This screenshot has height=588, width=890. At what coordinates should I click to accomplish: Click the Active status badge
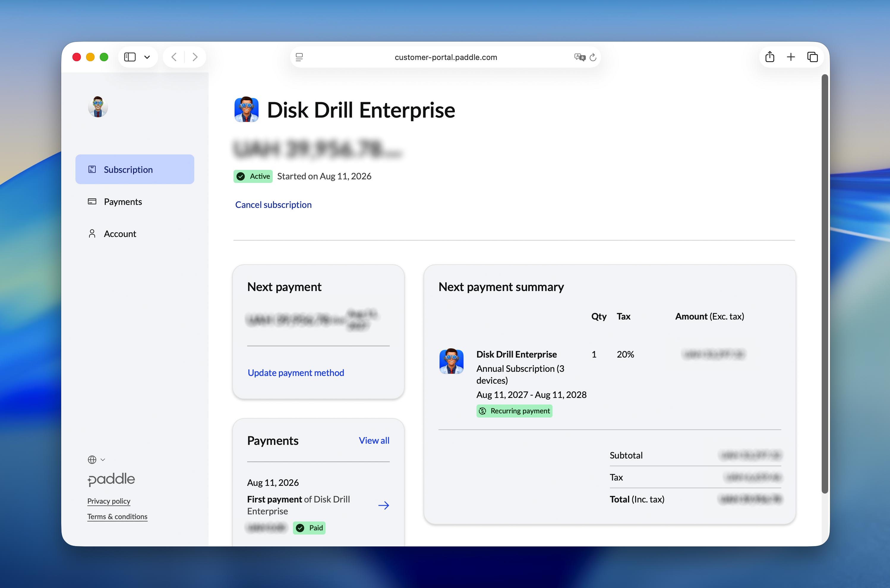253,176
